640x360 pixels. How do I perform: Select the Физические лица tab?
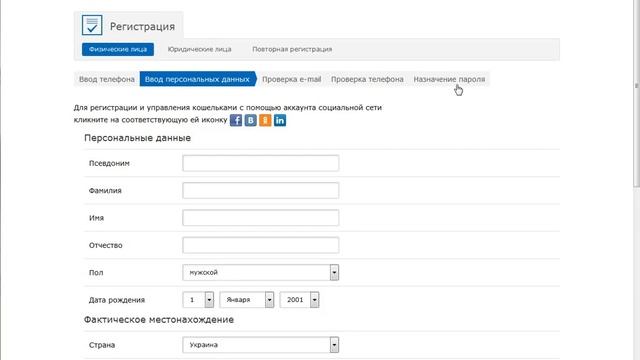coord(118,49)
